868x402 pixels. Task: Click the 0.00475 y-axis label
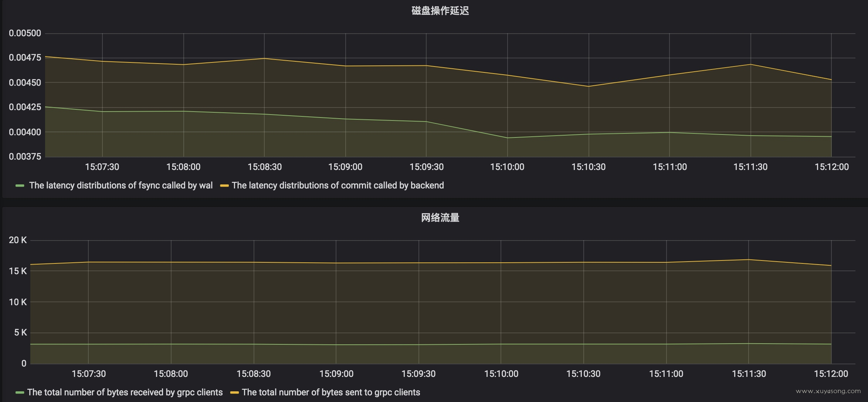(25, 58)
